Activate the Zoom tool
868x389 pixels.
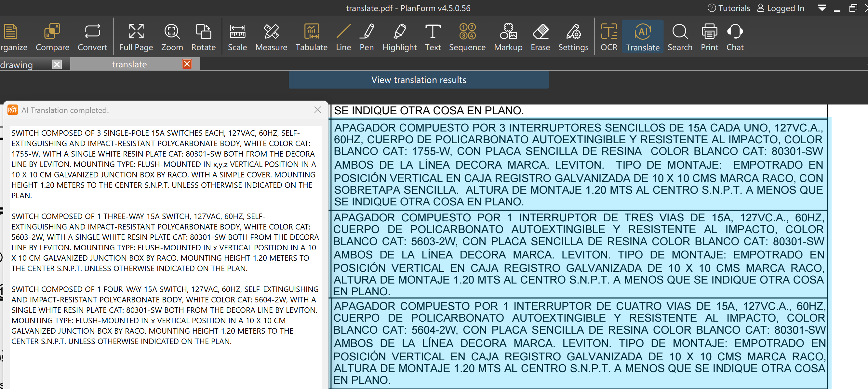point(172,37)
